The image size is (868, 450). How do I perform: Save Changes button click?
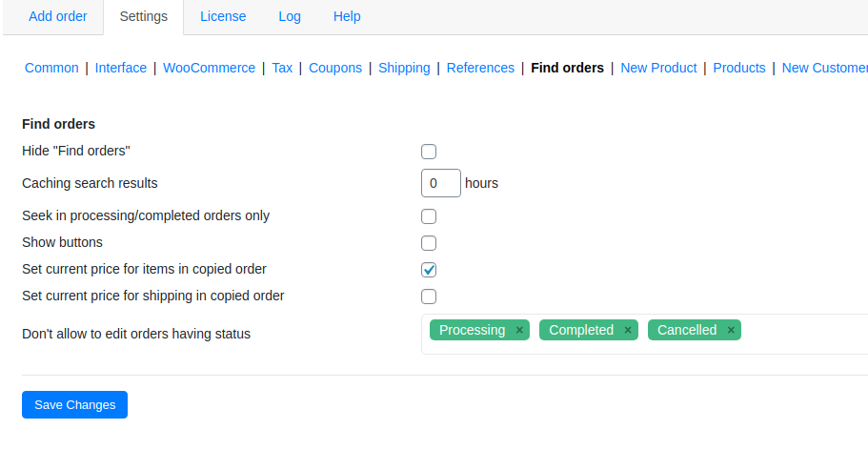(74, 404)
